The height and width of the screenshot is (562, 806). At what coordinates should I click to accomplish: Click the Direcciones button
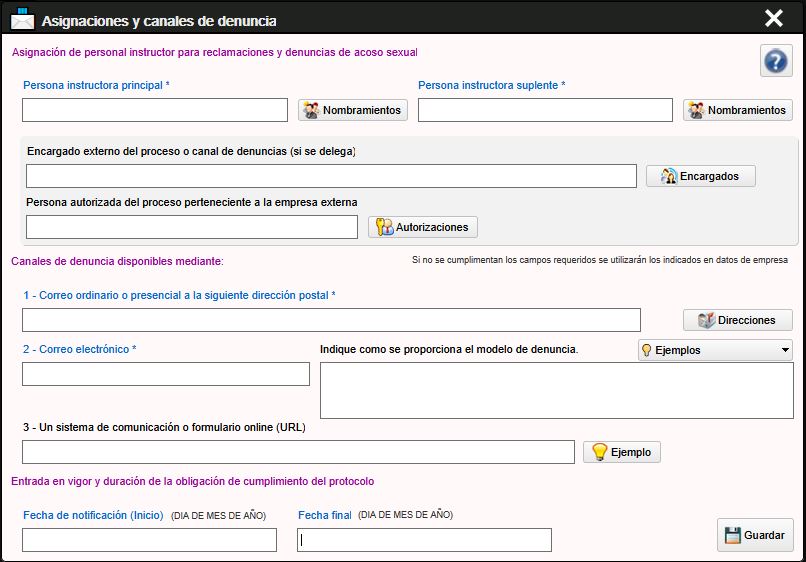(x=737, y=320)
